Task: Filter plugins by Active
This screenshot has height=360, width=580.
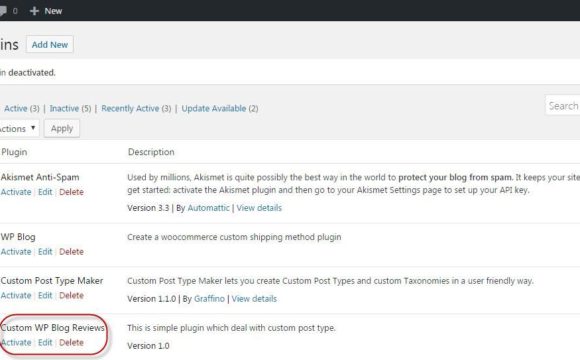Action: 16,108
